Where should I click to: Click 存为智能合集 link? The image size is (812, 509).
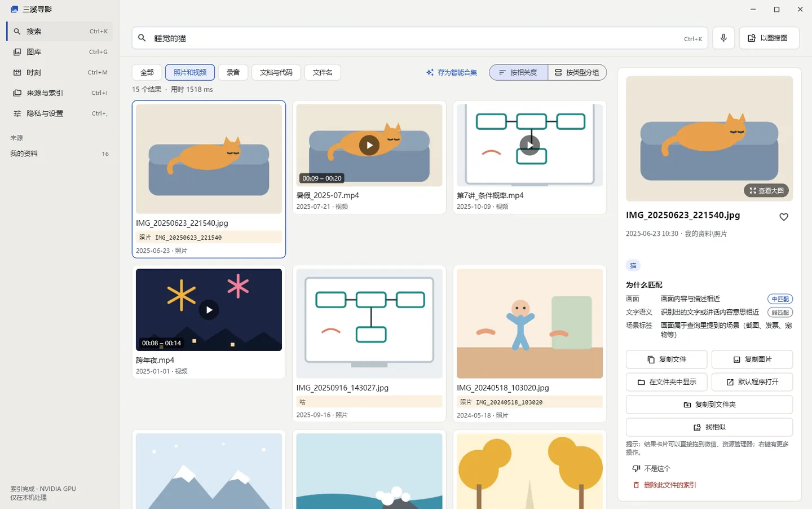[x=452, y=72]
